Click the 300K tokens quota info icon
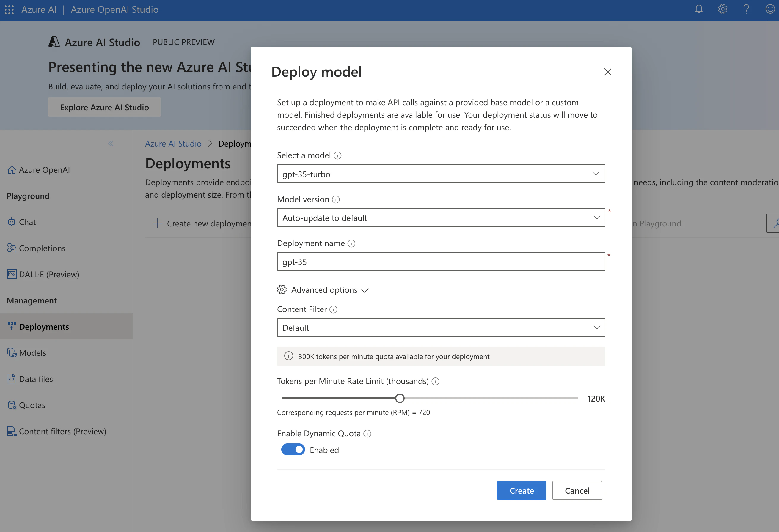The height and width of the screenshot is (532, 779). [x=288, y=356]
